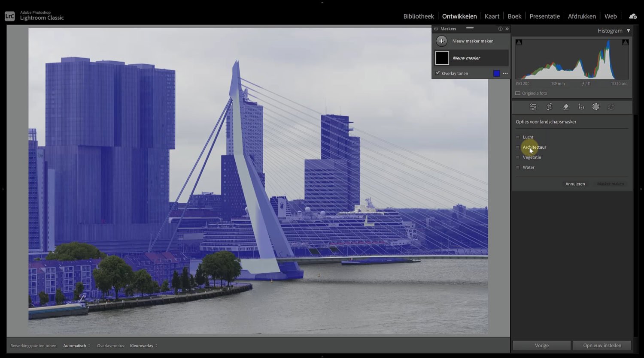This screenshot has height=358, width=644.
Task: Check the Architectuur option
Action: pos(518,147)
